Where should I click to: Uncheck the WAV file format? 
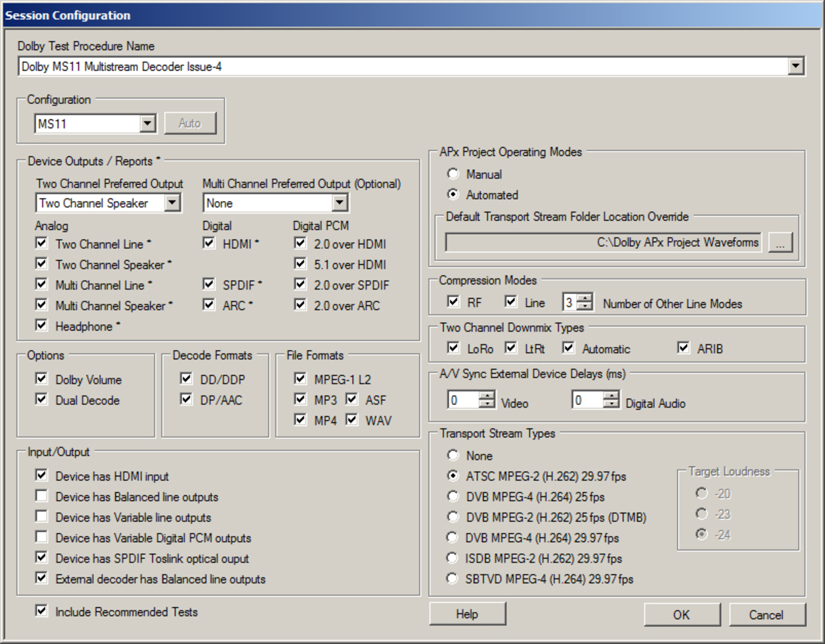click(x=351, y=420)
